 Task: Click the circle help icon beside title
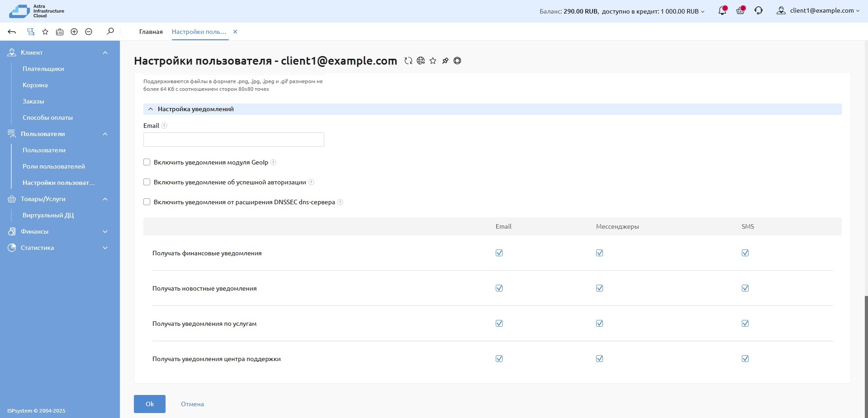pyautogui.click(x=457, y=61)
